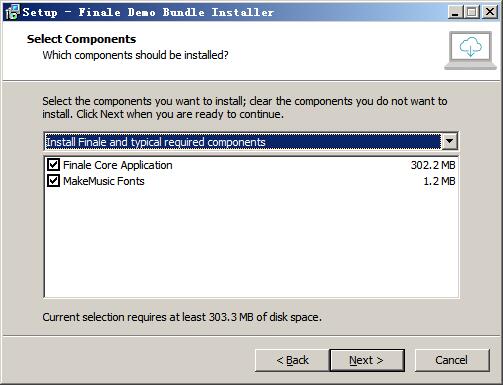Toggle the MakeMusic Fonts checkbox
The height and width of the screenshot is (385, 503).
click(53, 181)
